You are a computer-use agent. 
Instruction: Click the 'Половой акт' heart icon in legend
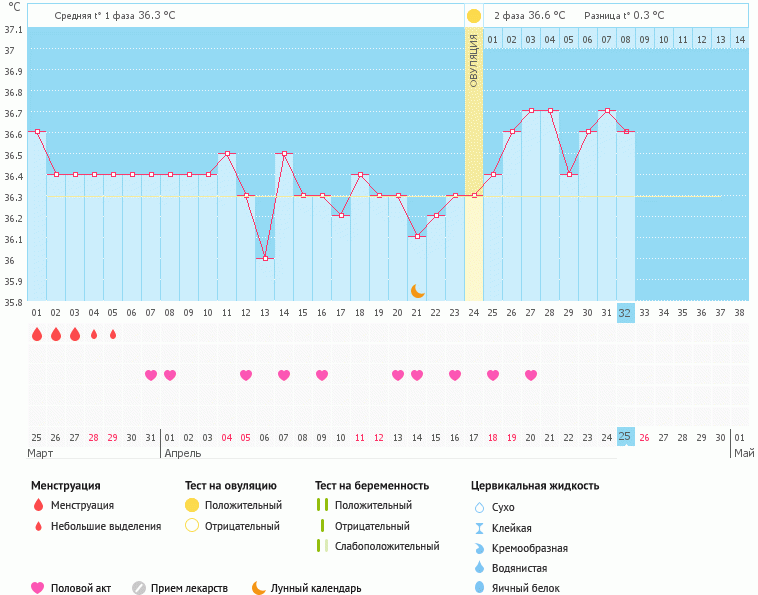tap(38, 588)
